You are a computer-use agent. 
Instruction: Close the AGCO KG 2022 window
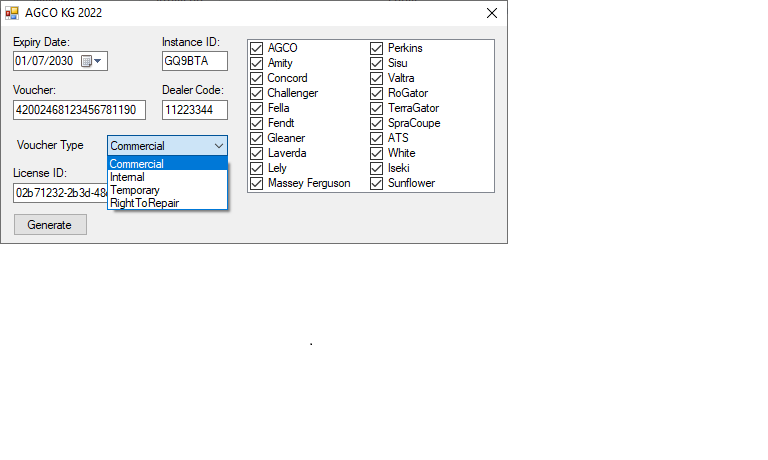(x=491, y=13)
